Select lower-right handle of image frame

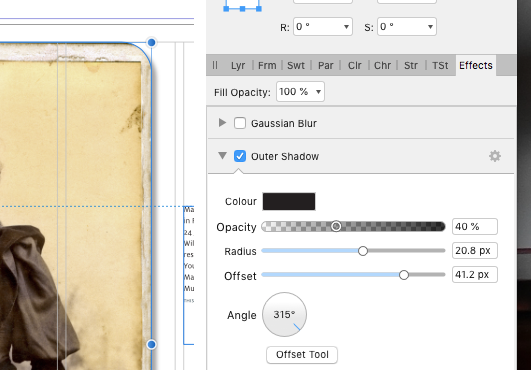[x=152, y=344]
